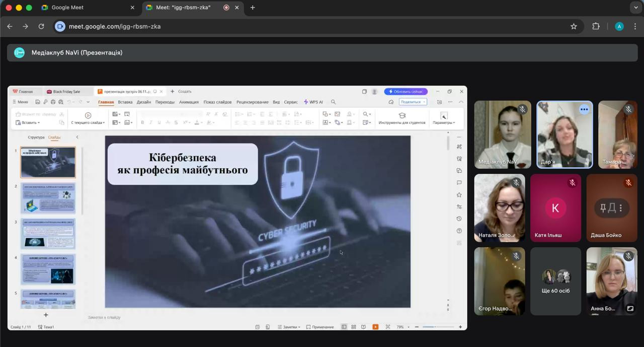Toggle the Примечание comments panel
Image resolution: width=644 pixels, height=347 pixels.
click(319, 327)
